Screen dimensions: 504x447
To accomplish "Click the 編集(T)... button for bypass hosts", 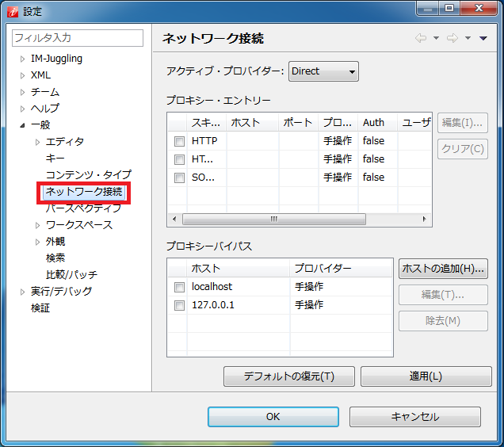I will (443, 295).
